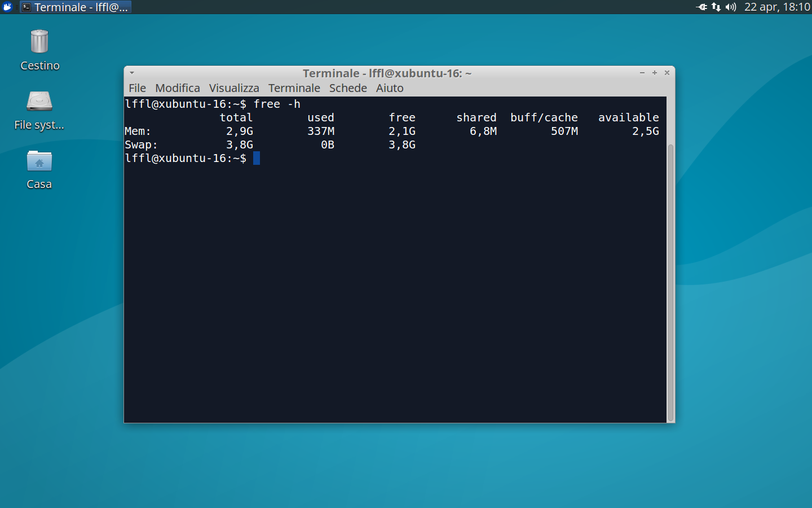Open the File system desktop icon
812x508 pixels.
tap(38, 102)
